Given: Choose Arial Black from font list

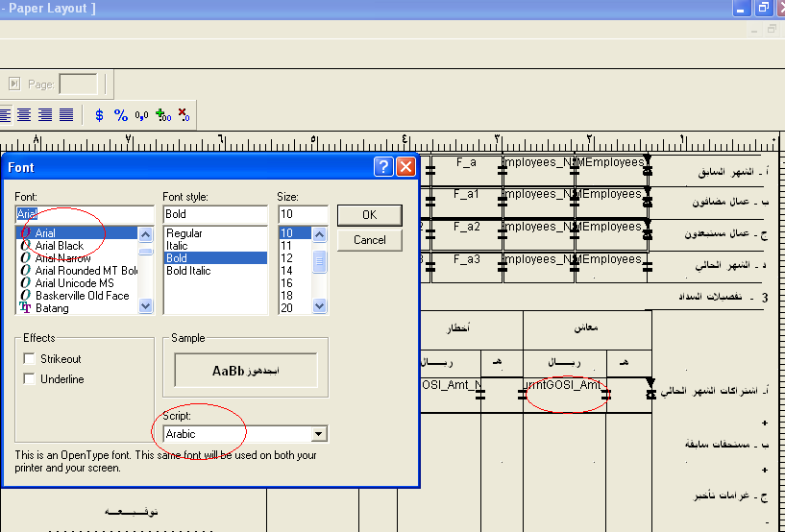Looking at the screenshot, I should point(60,246).
